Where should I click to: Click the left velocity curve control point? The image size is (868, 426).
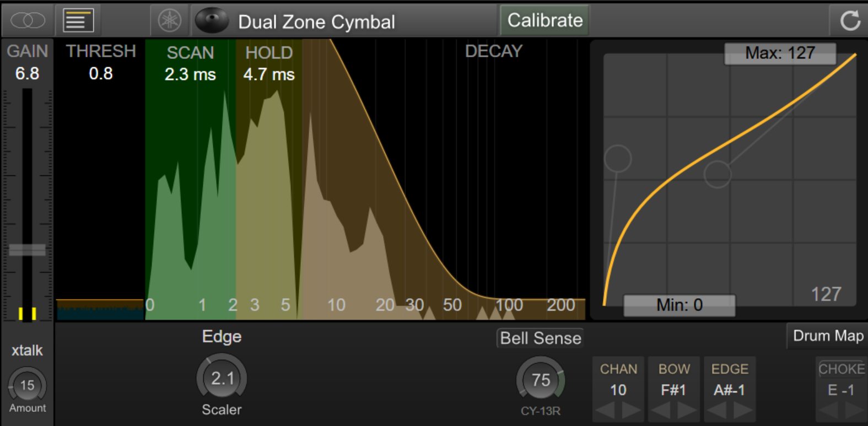click(618, 159)
